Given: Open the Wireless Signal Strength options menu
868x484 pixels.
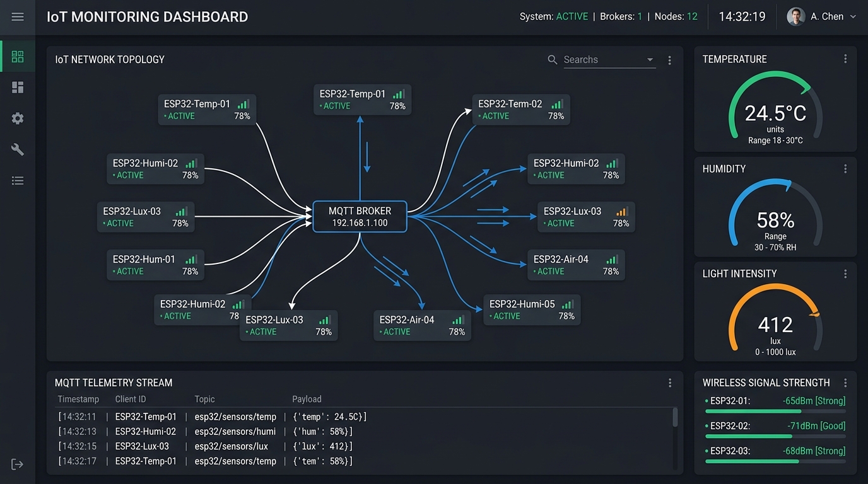Looking at the screenshot, I should coord(845,383).
